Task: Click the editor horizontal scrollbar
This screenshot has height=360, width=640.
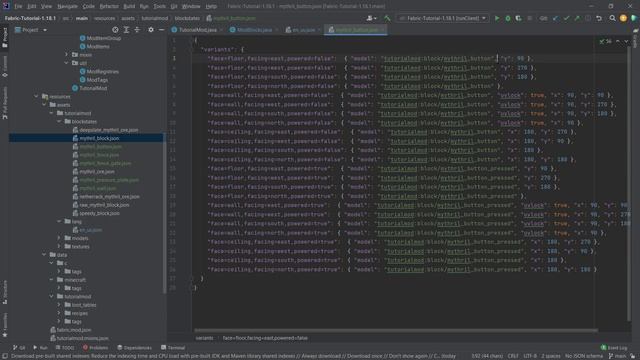Action: click(396, 330)
